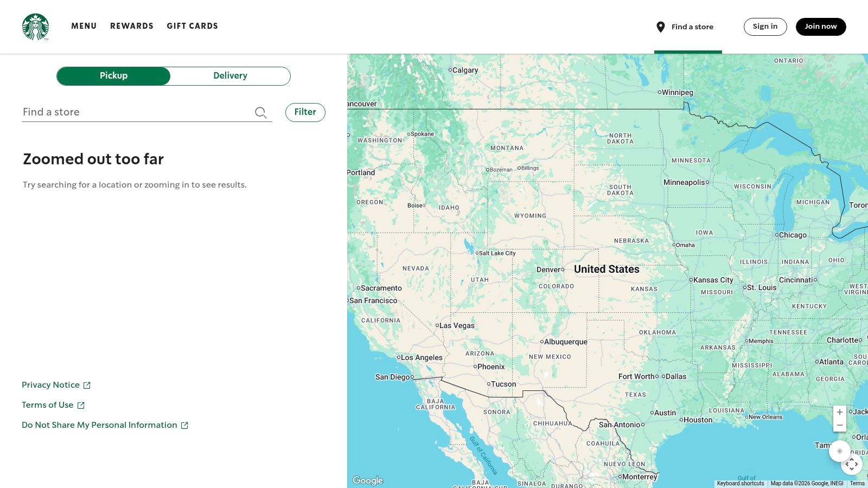868x488 pixels.
Task: Open the GIFT CARDS tab
Action: [193, 26]
